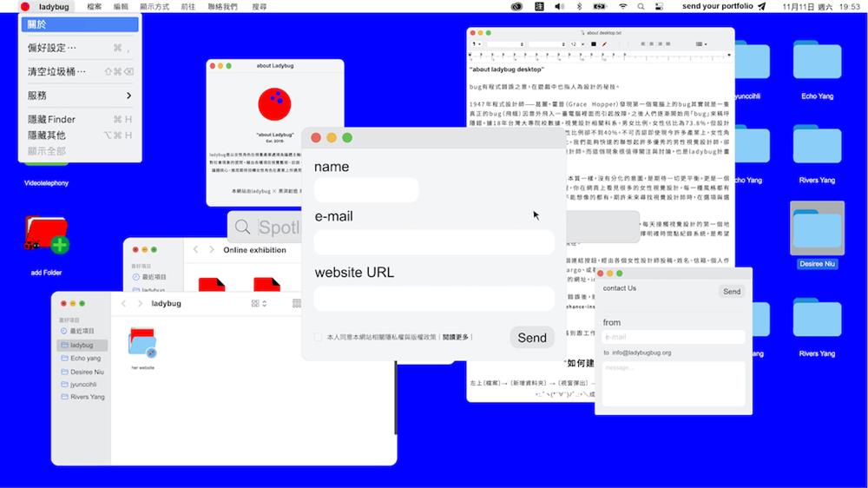Open the second red file in Online exhibition
Viewport: 868px width, 488px height.
pos(266,285)
